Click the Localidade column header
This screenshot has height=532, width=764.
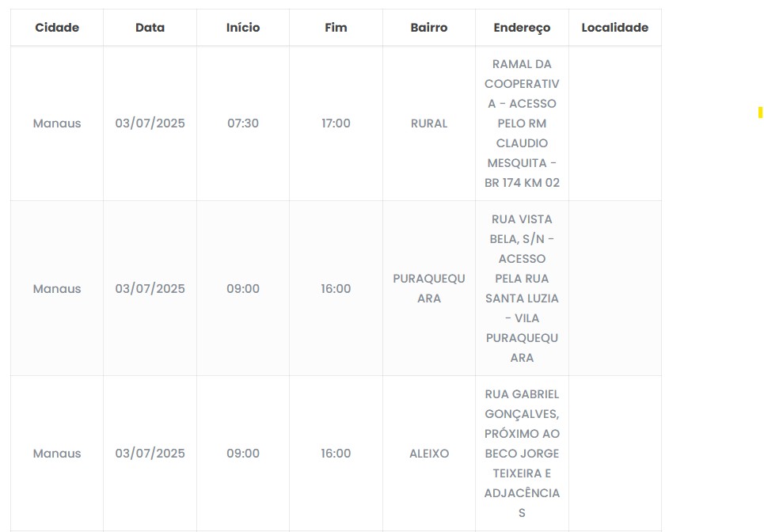[614, 28]
